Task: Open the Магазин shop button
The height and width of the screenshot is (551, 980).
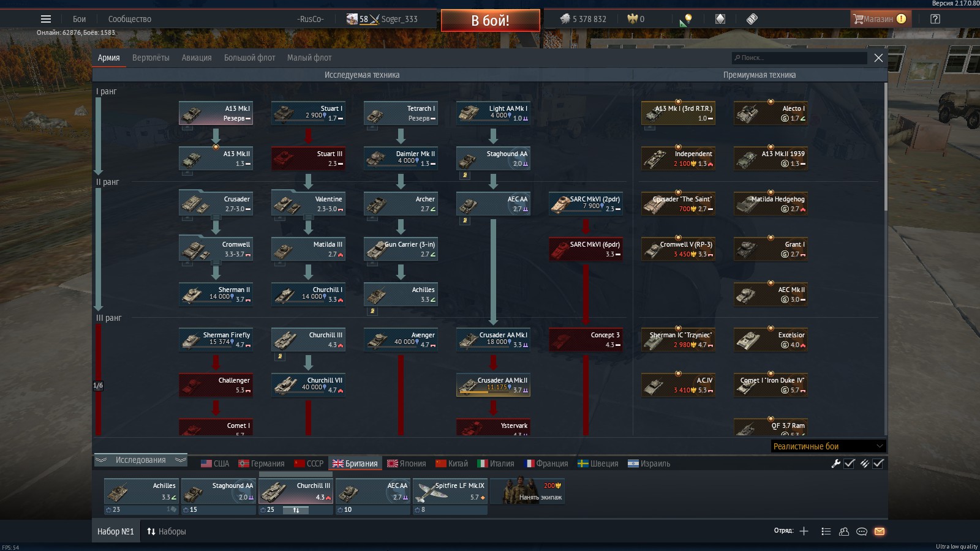Action: coord(881,19)
